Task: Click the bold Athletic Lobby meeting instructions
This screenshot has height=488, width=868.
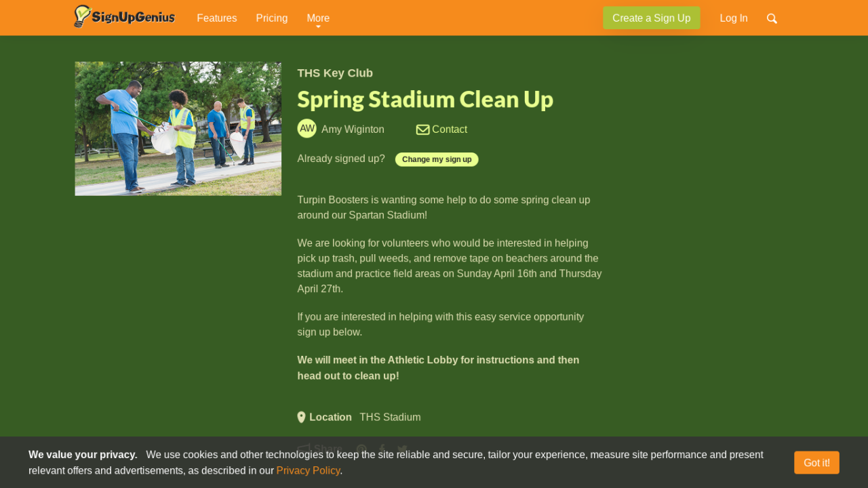Action: (x=438, y=367)
